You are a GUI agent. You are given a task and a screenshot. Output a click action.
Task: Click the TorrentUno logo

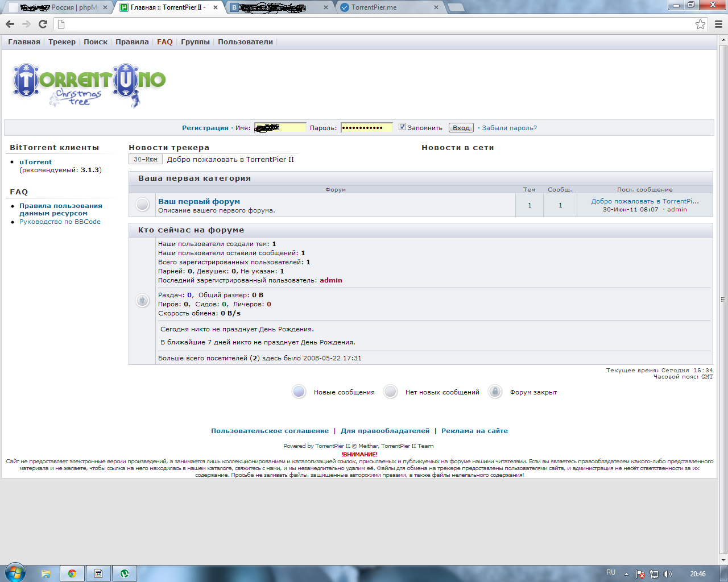tap(89, 85)
